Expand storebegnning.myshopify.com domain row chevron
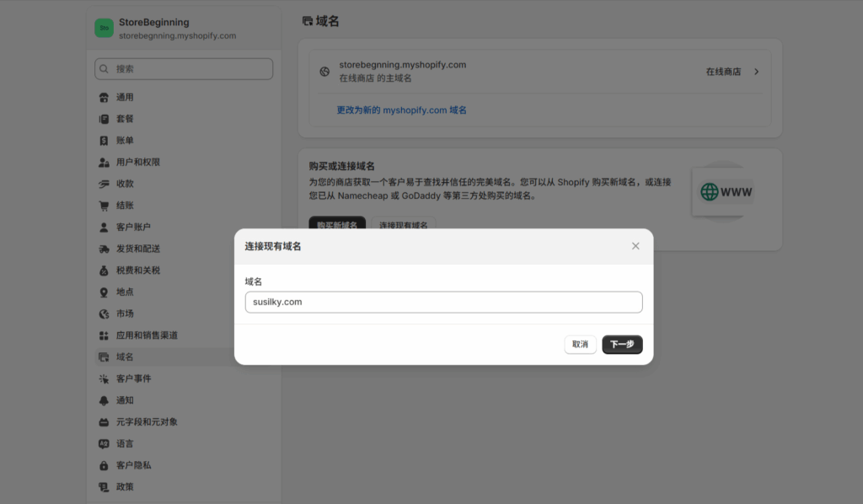 756,72
